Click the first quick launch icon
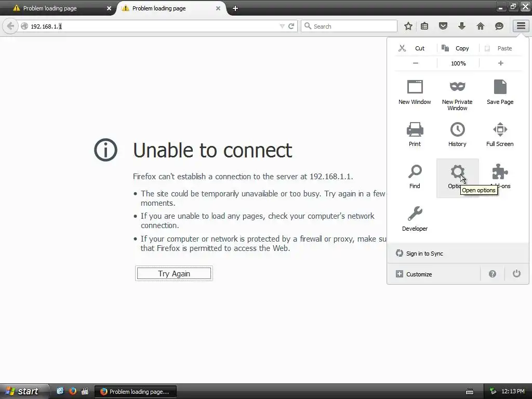Screen dimensions: 532x399 (60, 391)
